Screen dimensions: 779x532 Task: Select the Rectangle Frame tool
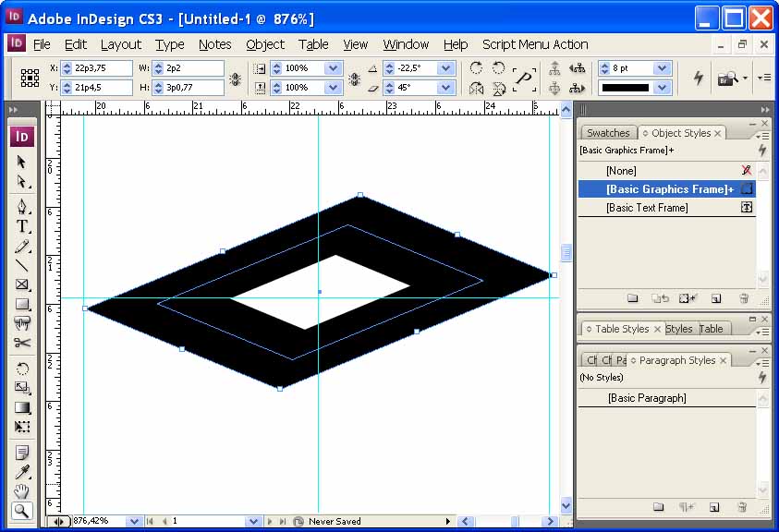coord(21,284)
